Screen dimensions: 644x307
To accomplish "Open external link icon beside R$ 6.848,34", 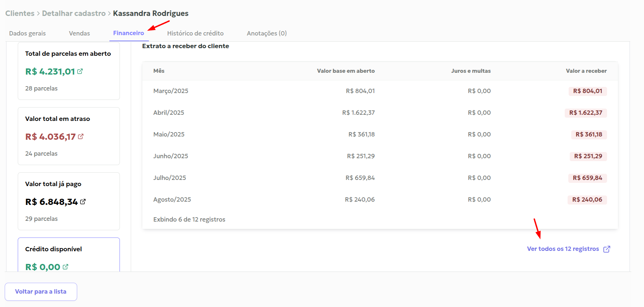I will (x=83, y=202).
